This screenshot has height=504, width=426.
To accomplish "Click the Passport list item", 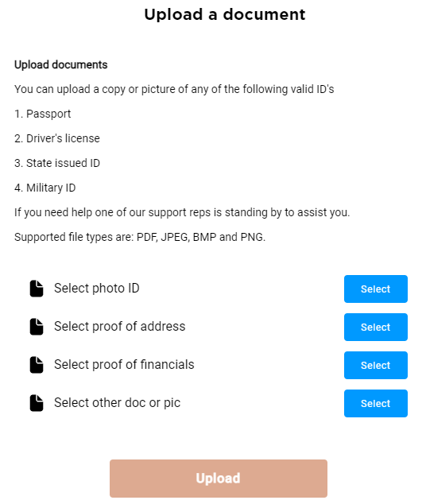I will (42, 114).
